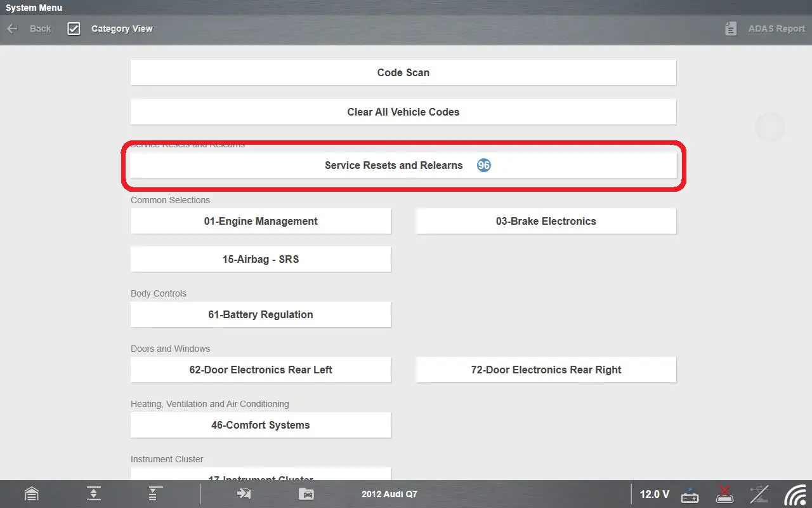Image resolution: width=812 pixels, height=508 pixels.
Task: Open Service Resets and Relearns
Action: point(393,165)
